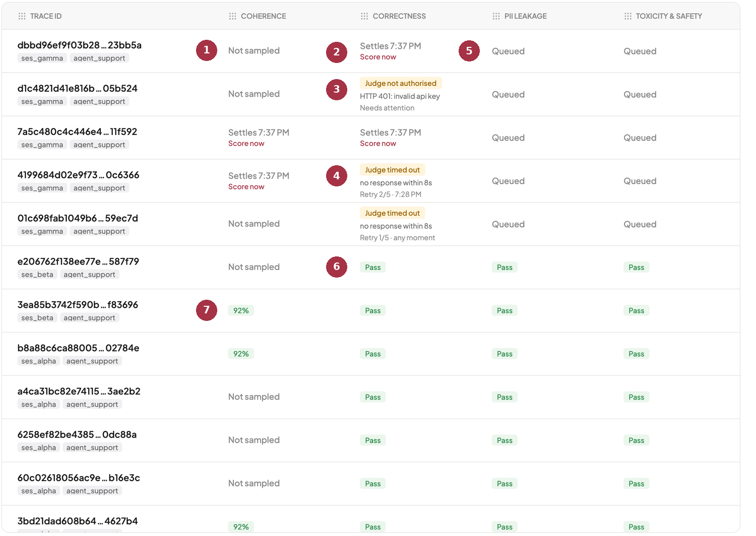Select trace ID b8a88c6ca88005…02784e

tap(78, 349)
